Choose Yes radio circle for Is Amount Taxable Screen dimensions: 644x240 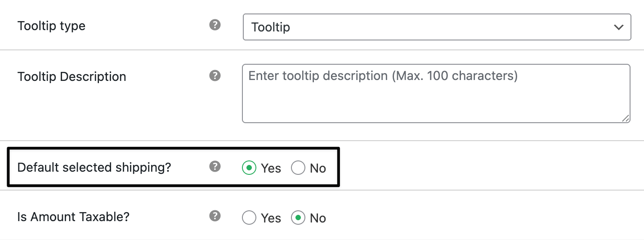click(249, 218)
